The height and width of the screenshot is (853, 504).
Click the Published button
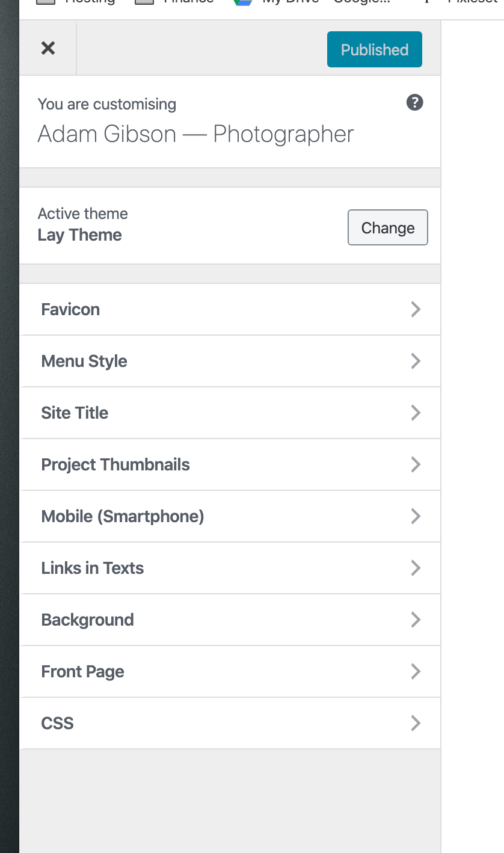click(374, 49)
